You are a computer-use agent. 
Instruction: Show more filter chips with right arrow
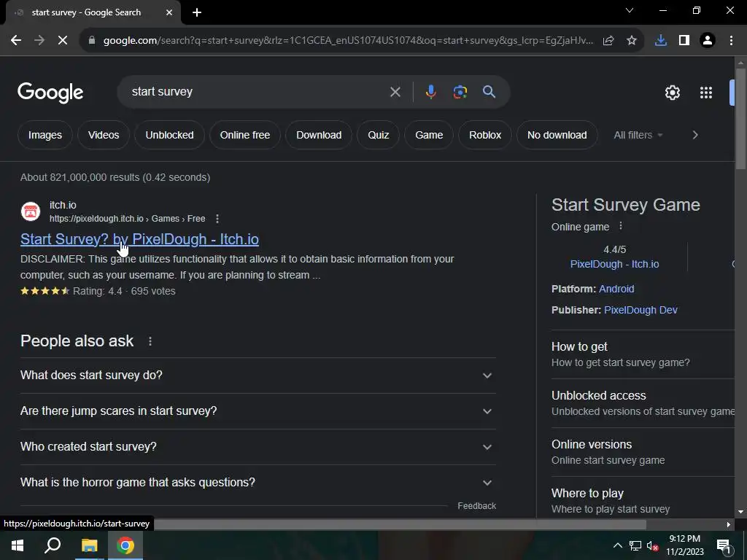695,135
